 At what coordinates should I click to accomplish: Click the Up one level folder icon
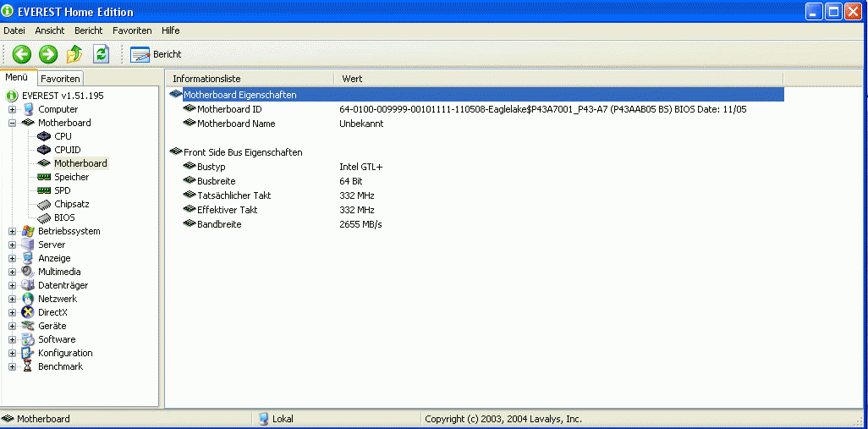pos(74,54)
